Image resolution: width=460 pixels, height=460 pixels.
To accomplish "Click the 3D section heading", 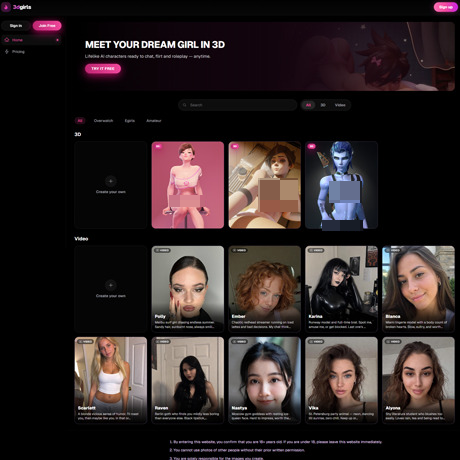I will pyautogui.click(x=78, y=134).
